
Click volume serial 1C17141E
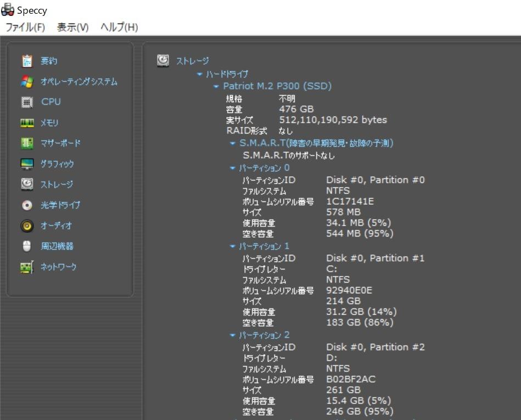(x=350, y=201)
